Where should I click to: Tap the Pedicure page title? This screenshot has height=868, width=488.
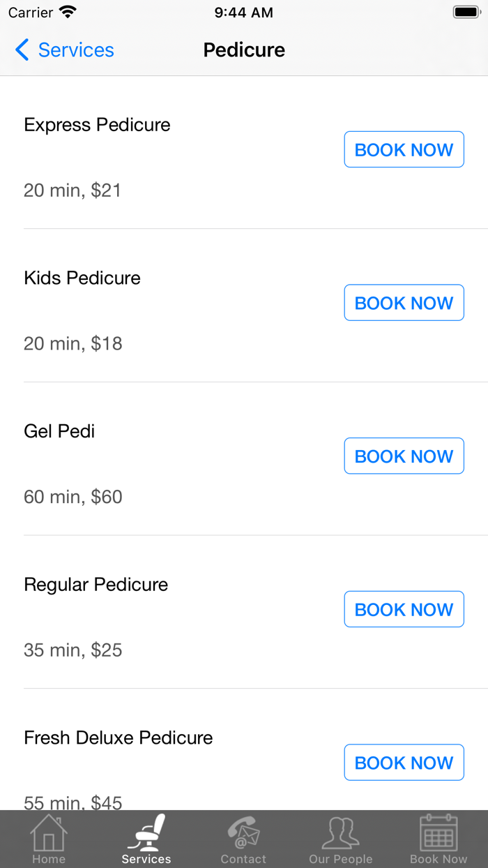click(244, 50)
